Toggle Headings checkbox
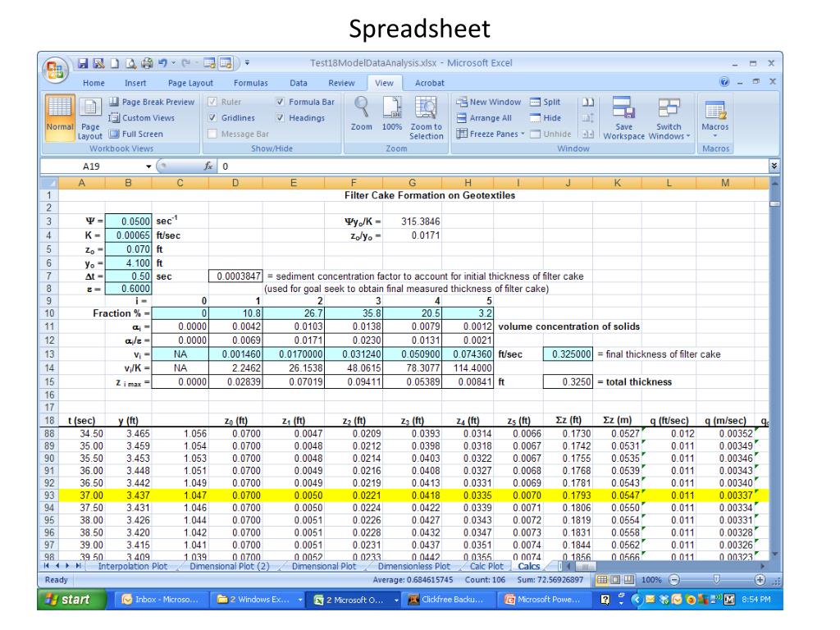This screenshot has width=840, height=630. coord(281,118)
